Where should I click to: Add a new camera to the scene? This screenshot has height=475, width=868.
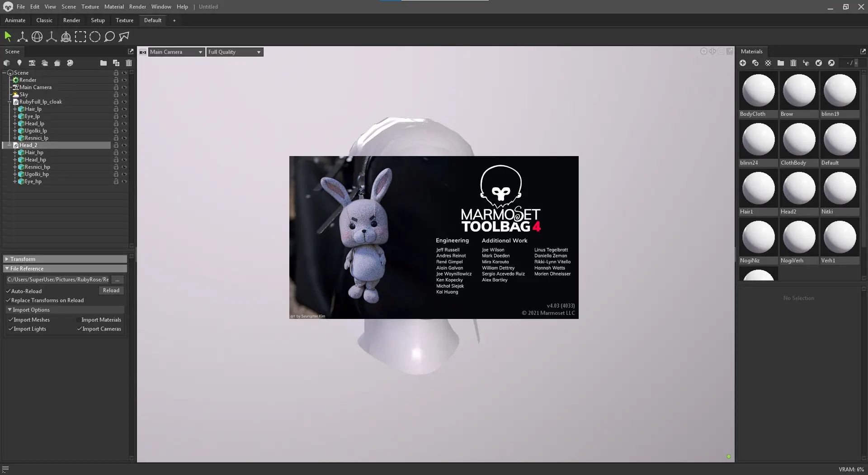[32, 63]
